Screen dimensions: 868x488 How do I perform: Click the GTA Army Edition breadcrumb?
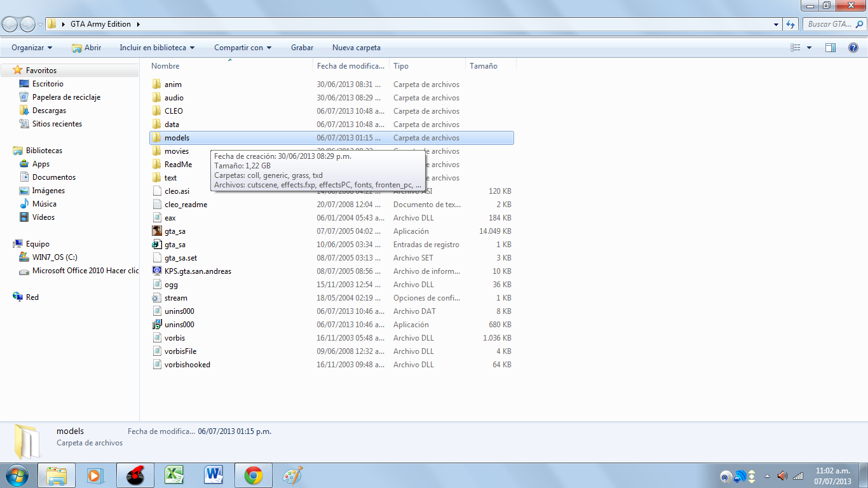pos(100,24)
